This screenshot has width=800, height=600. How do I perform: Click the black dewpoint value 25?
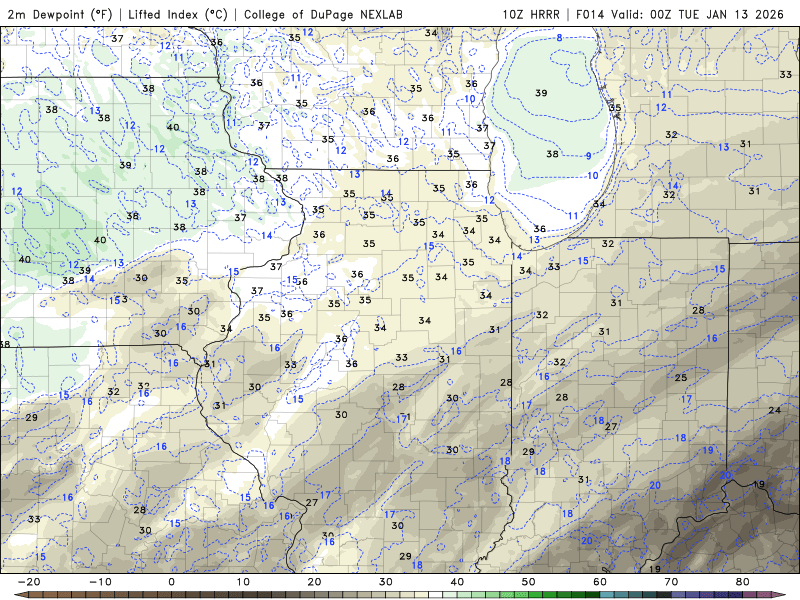coord(681,378)
